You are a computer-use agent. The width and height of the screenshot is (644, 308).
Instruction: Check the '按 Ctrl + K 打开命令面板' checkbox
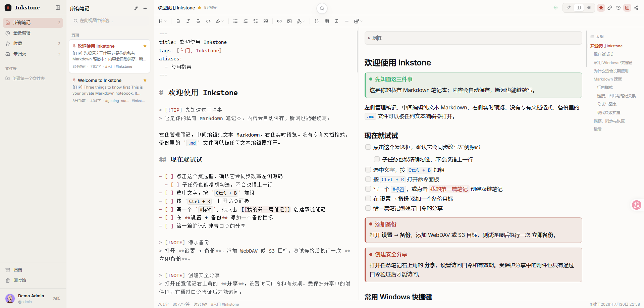(368, 179)
